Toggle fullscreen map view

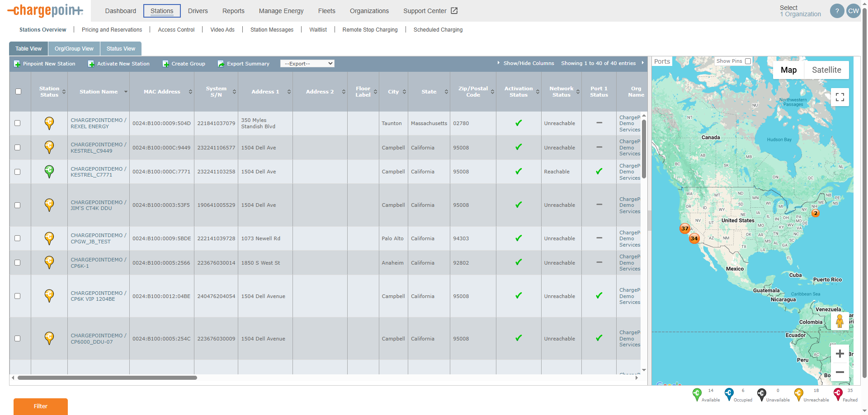click(840, 97)
